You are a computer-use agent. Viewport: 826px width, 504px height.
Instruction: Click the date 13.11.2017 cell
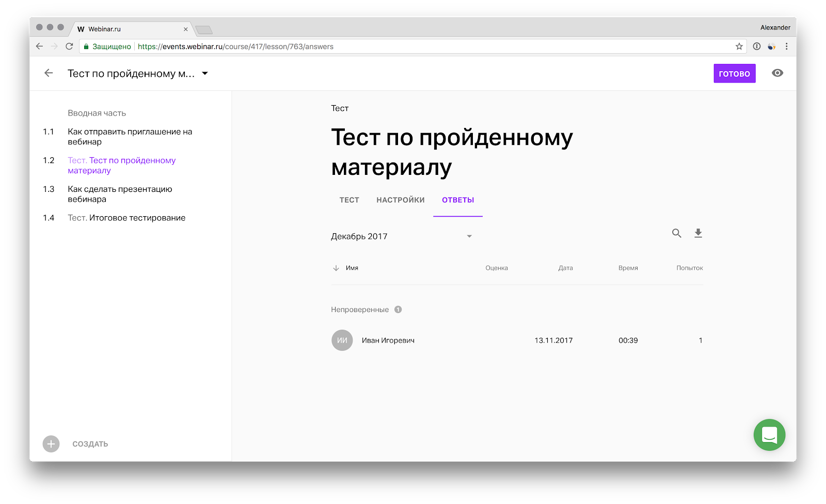coord(553,340)
